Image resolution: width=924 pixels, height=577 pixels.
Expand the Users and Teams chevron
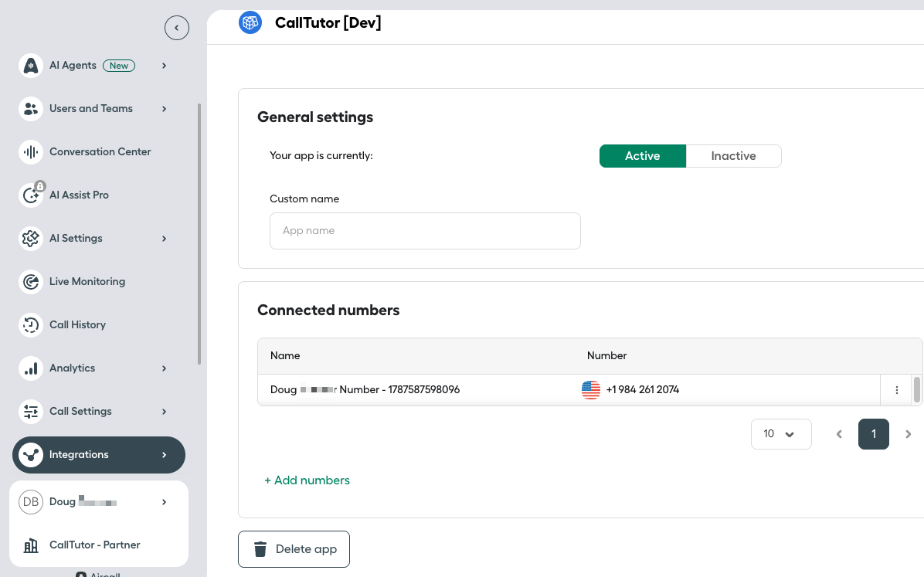pos(165,108)
